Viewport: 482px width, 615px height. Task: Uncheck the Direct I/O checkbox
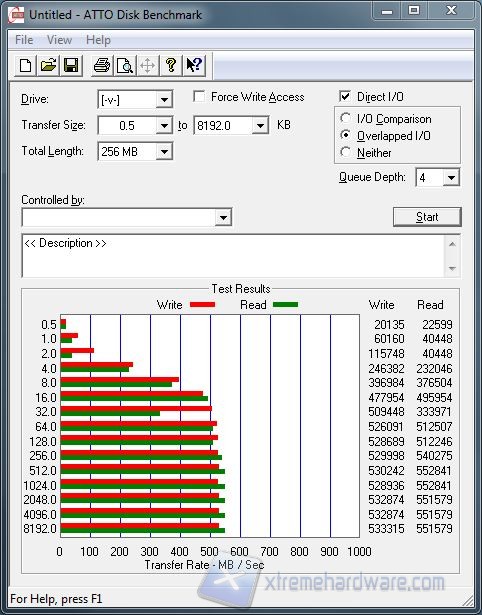[345, 96]
